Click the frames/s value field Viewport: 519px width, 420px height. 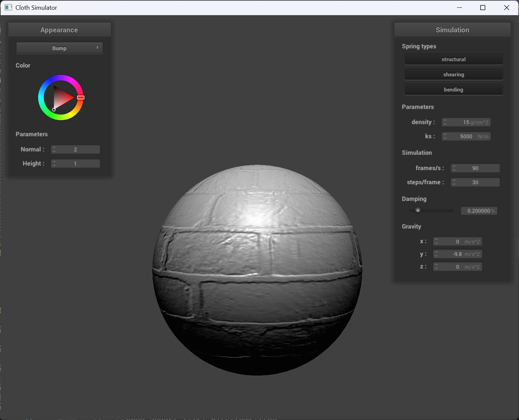475,168
